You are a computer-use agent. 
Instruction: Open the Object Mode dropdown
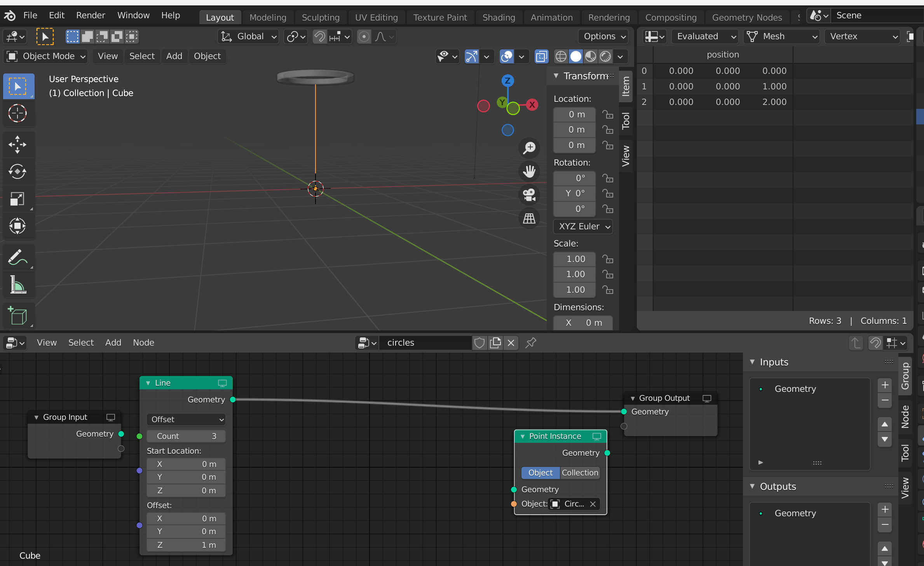coord(46,57)
